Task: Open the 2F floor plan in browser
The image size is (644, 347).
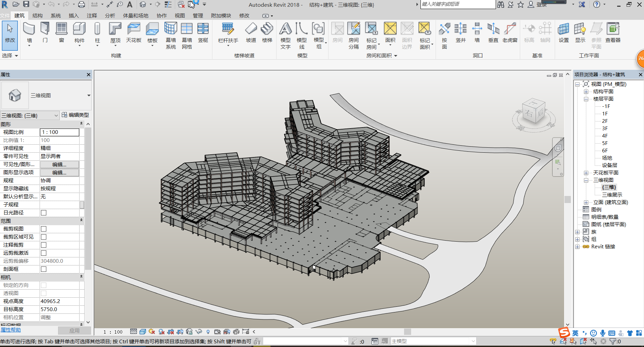Action: click(x=605, y=121)
